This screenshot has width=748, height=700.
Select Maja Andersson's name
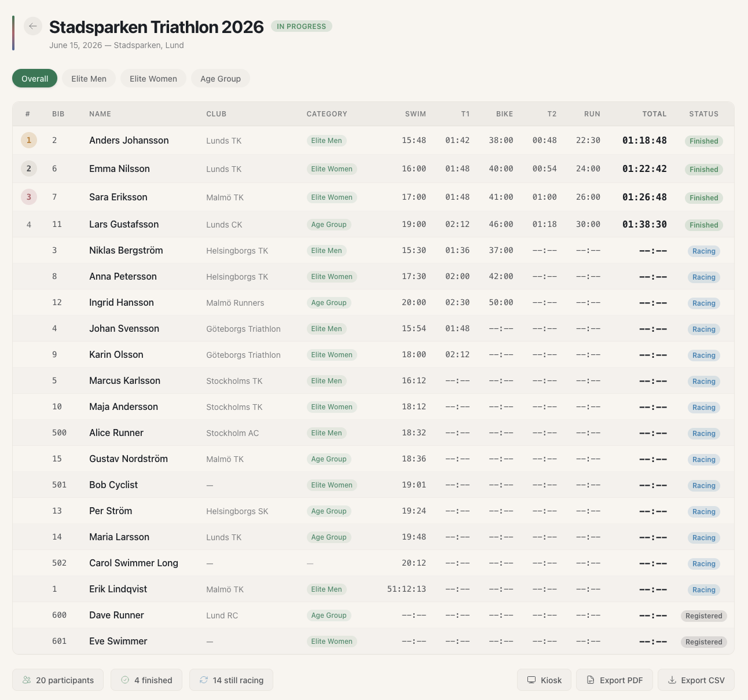pyautogui.click(x=123, y=406)
